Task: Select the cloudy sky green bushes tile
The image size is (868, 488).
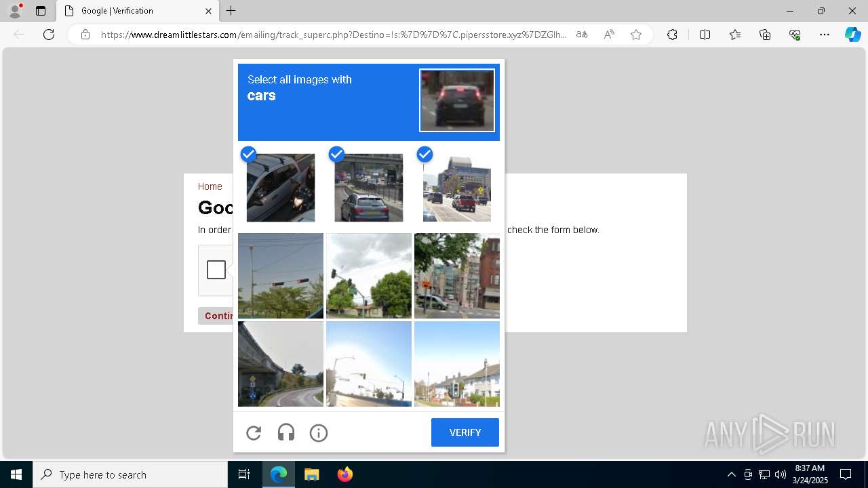Action: pyautogui.click(x=369, y=276)
